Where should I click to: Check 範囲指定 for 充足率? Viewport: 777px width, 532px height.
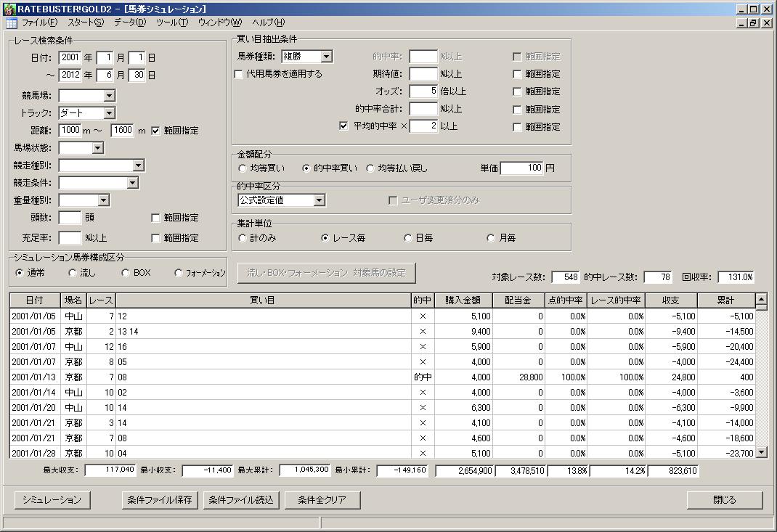(x=155, y=238)
